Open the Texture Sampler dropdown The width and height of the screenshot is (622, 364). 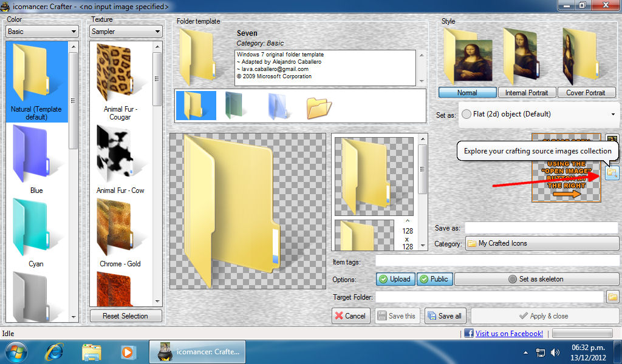click(126, 32)
